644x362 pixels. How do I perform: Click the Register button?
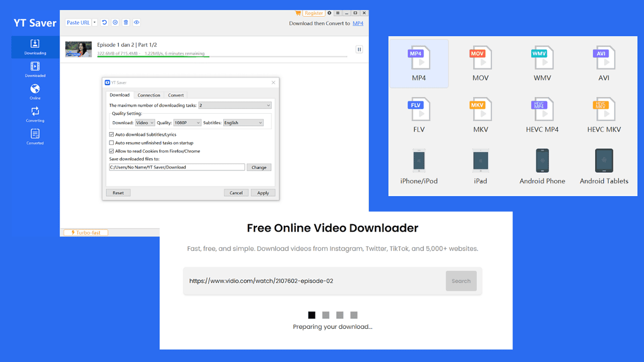[x=314, y=13]
